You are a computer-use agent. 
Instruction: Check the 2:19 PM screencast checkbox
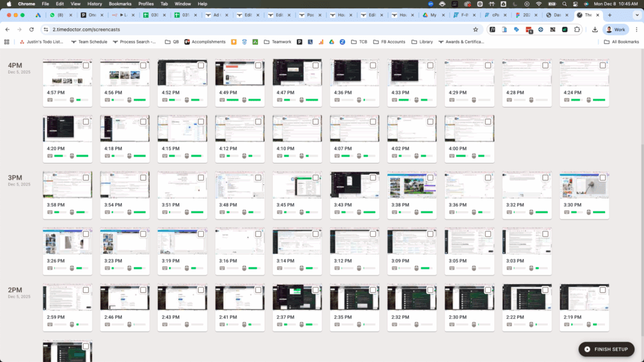(x=602, y=290)
